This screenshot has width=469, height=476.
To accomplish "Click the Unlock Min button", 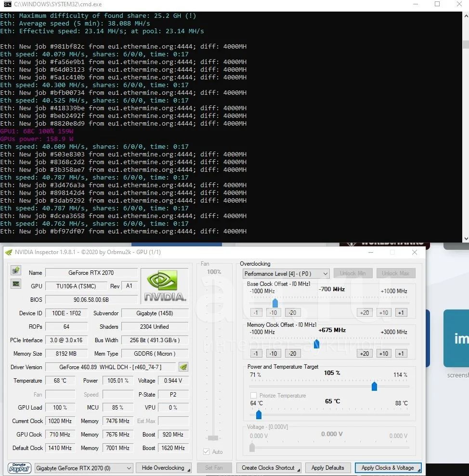I will pos(352,273).
